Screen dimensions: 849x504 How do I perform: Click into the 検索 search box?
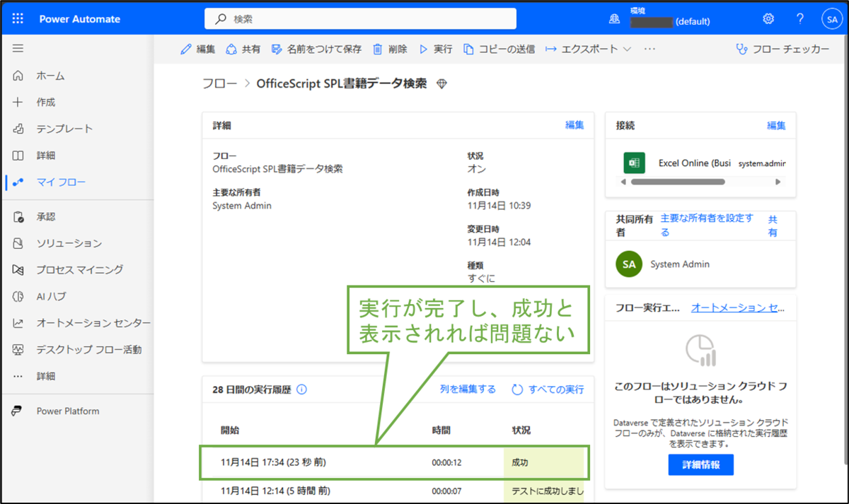(x=361, y=19)
